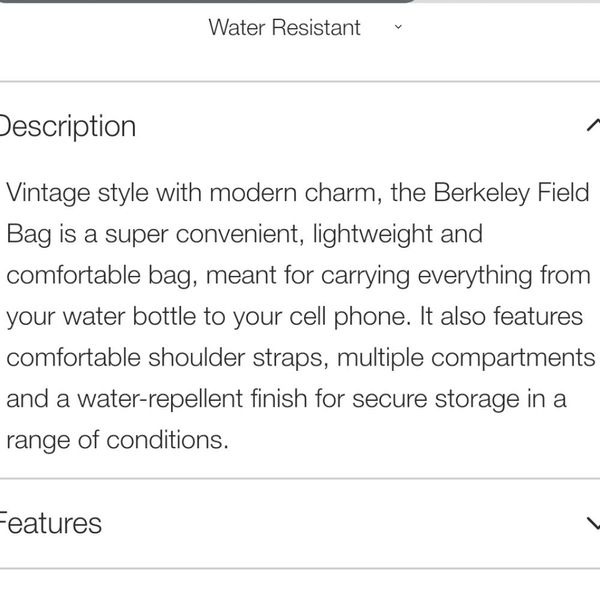Collapse Description using the up chevron
600x600 pixels.
tap(593, 125)
